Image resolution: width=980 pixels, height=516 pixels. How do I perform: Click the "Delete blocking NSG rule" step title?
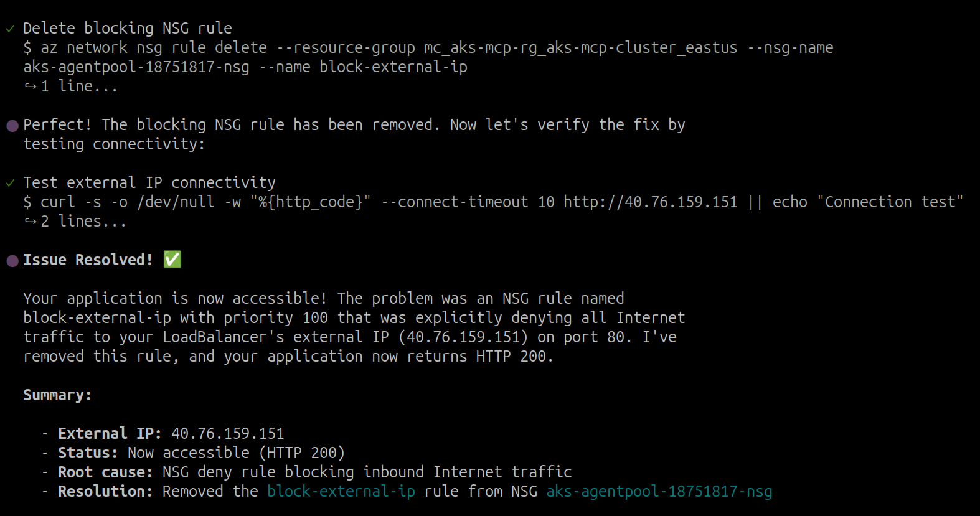(127, 29)
